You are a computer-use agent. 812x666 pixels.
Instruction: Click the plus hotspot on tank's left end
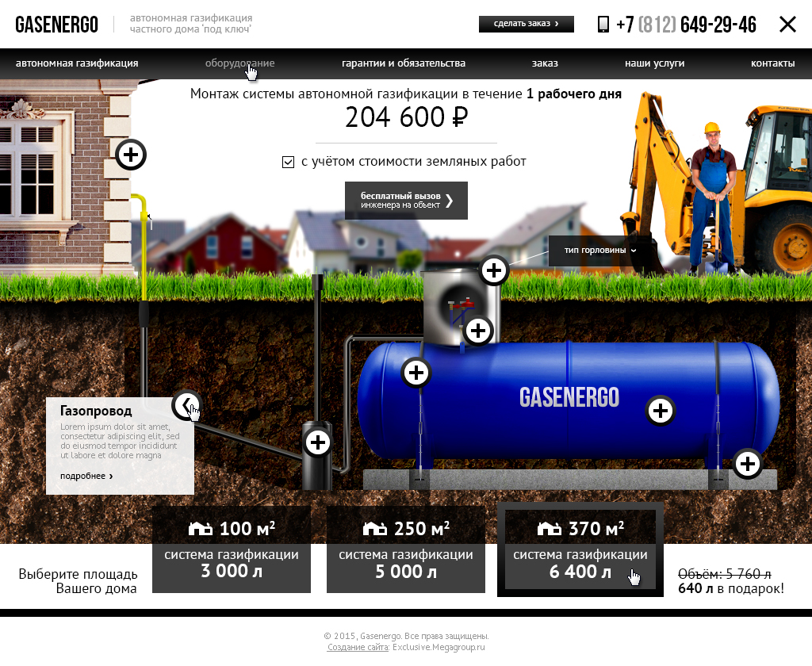click(x=416, y=372)
